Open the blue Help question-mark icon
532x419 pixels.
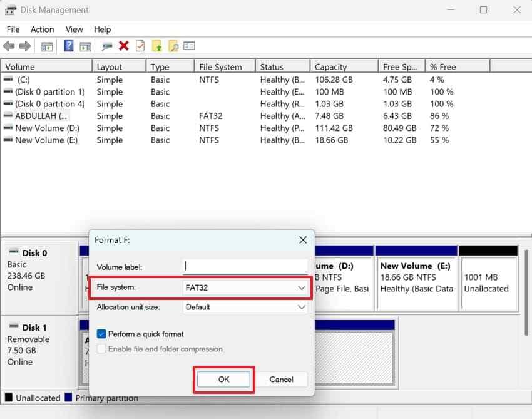[x=69, y=46]
